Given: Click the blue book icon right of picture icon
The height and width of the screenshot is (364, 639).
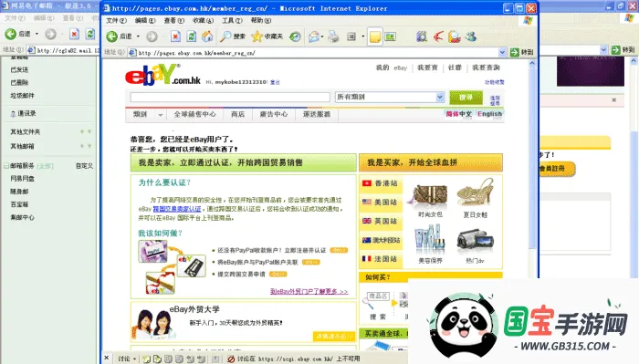Looking at the screenshot, I should tap(422, 37).
